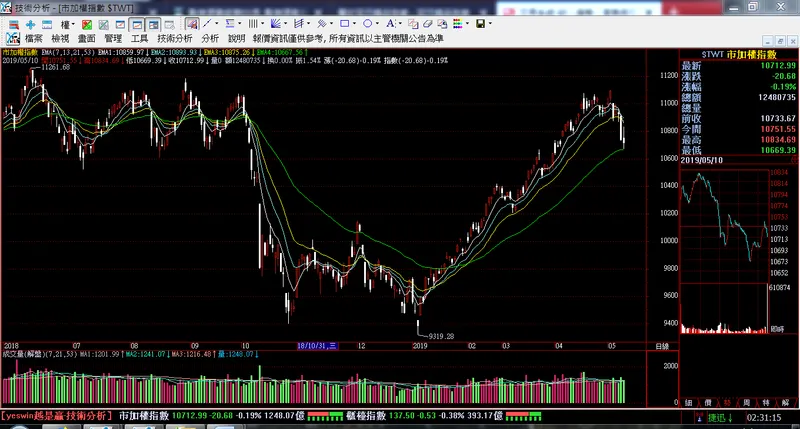Click the 日線 period button
The height and width of the screenshot is (429, 800).
point(662,346)
